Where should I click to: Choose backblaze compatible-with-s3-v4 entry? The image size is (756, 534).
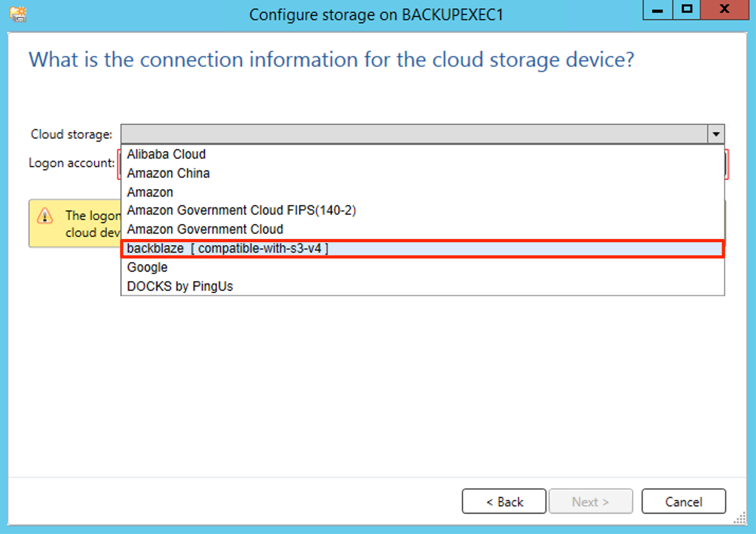click(x=422, y=248)
